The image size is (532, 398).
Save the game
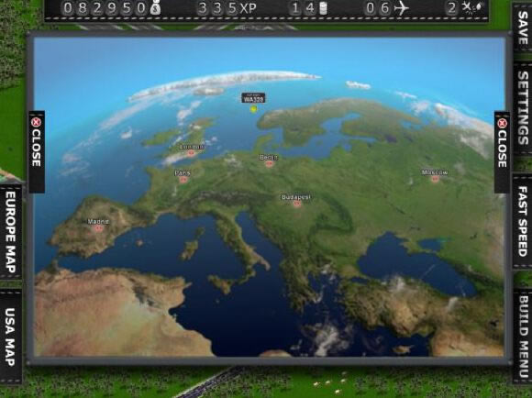click(x=523, y=28)
